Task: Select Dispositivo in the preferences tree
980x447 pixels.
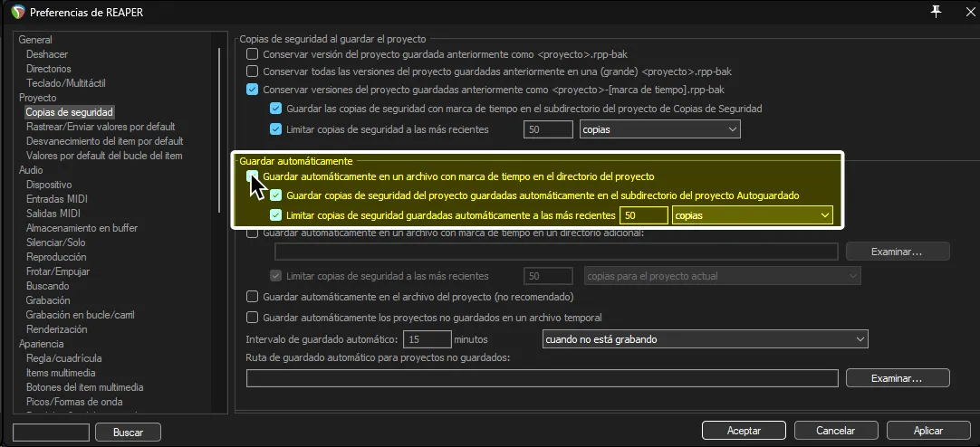Action: [49, 185]
